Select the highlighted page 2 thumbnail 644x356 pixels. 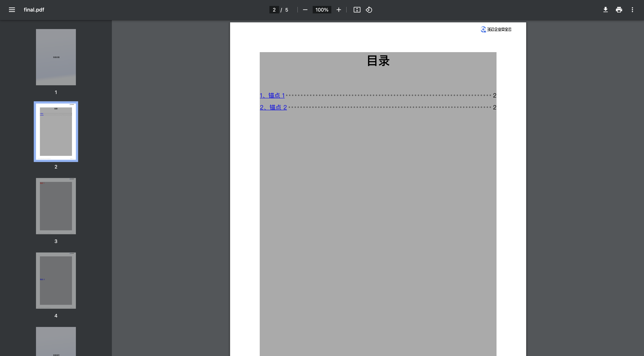pos(56,132)
